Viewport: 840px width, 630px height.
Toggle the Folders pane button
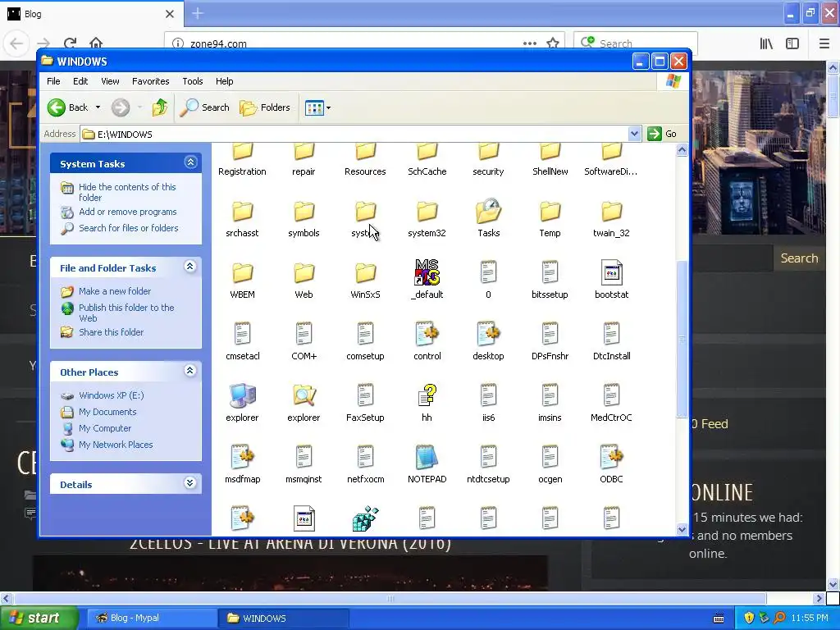pos(265,107)
